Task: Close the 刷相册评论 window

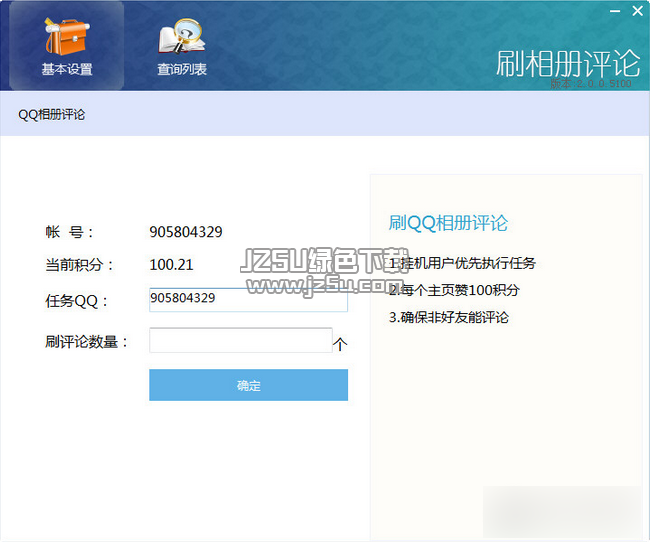Action: [x=638, y=11]
